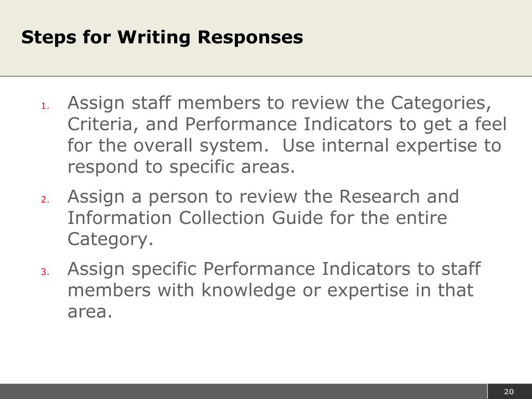Click the red list number 3
The height and width of the screenshot is (399, 532).
45,272
